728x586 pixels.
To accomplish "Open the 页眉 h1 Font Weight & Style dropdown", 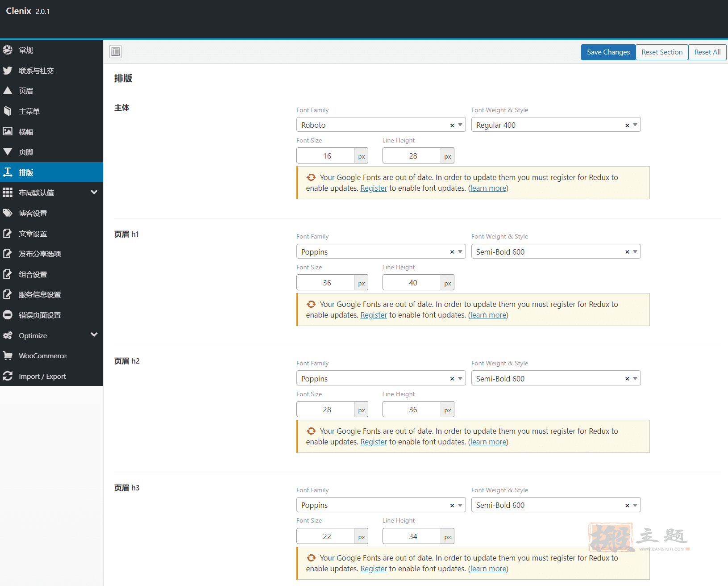I will pyautogui.click(x=556, y=251).
